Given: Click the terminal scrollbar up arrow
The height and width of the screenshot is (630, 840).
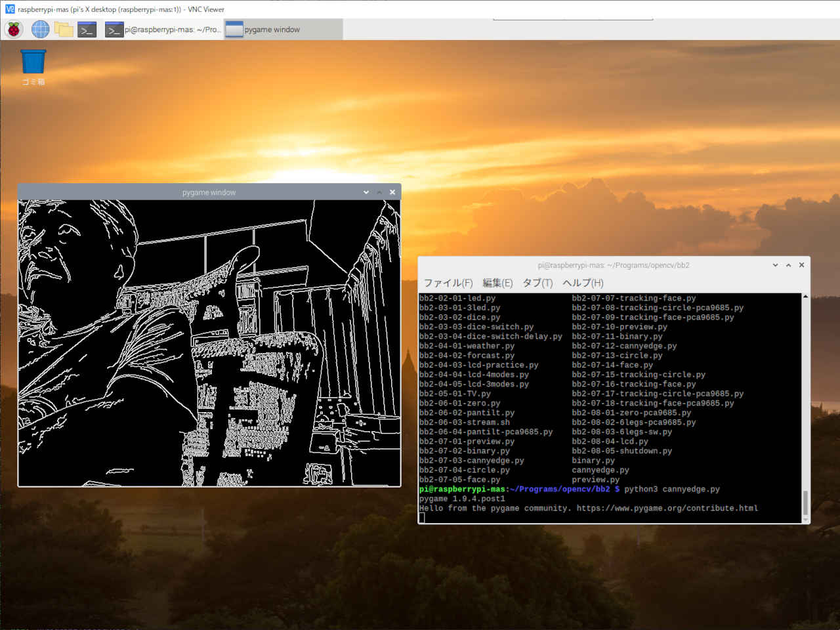Looking at the screenshot, I should [x=805, y=297].
